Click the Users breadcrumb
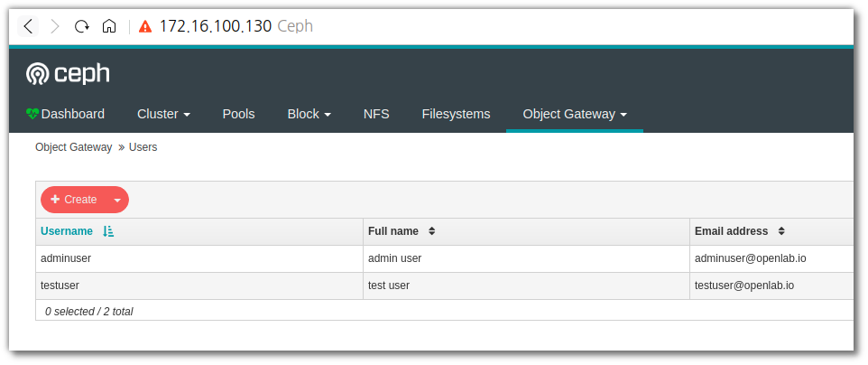Screen dimensions: 868x365 pyautogui.click(x=143, y=147)
